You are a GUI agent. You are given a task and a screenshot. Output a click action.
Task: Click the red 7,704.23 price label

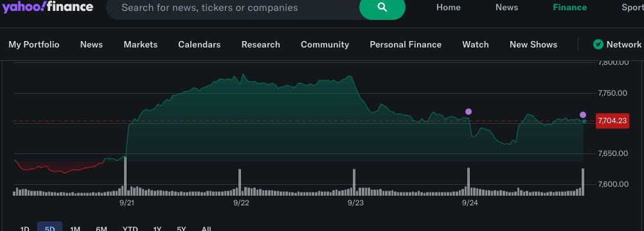click(613, 121)
